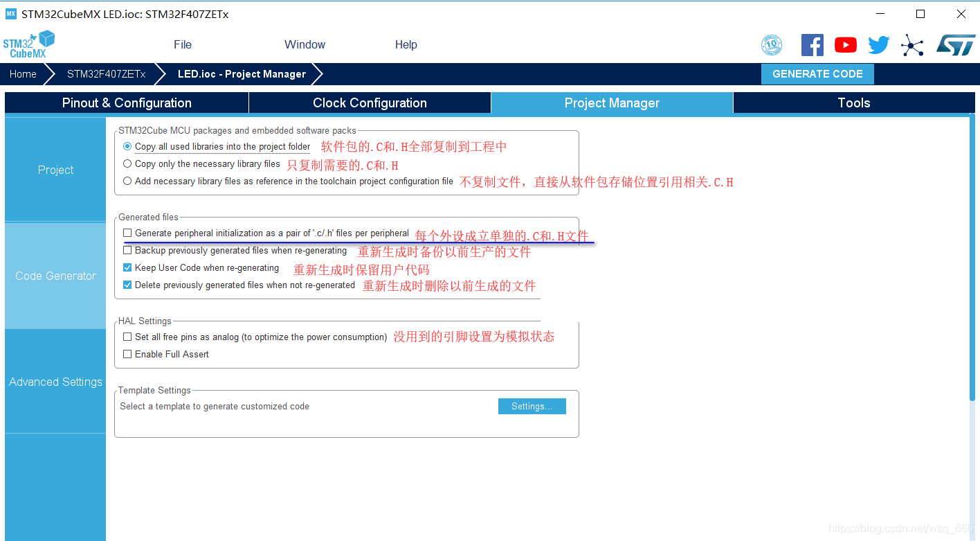Enable Full Assert checkbox
980x541 pixels.
click(127, 355)
